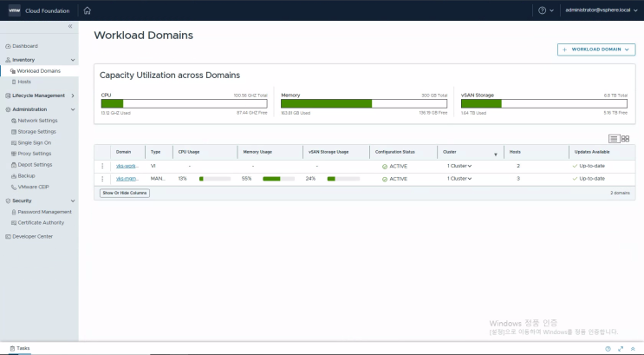Click Show Or Hide Columns button
Viewport: 644px width, 355px height.
pos(125,193)
